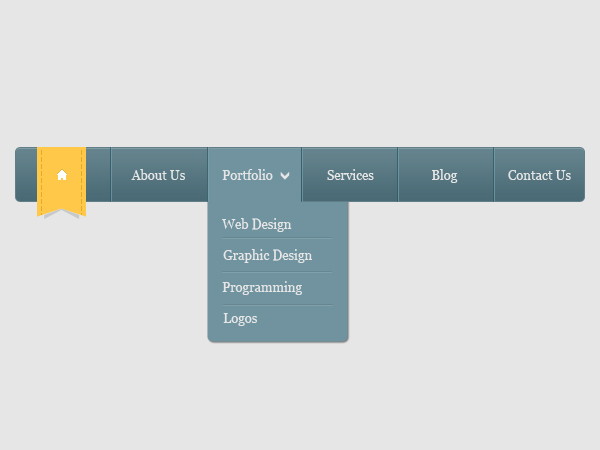Click the gray page background above the navbar
The width and height of the screenshot is (600, 450).
click(x=300, y=73)
